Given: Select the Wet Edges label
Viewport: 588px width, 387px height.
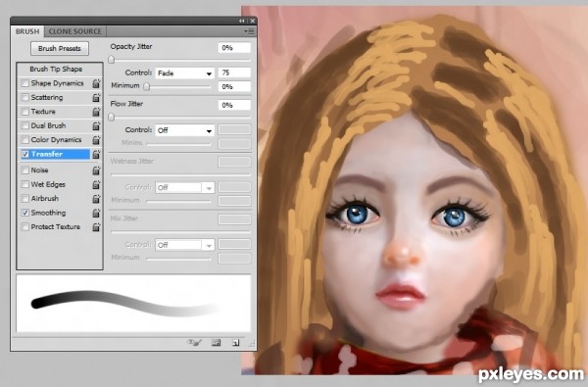Looking at the screenshot, I should point(48,184).
